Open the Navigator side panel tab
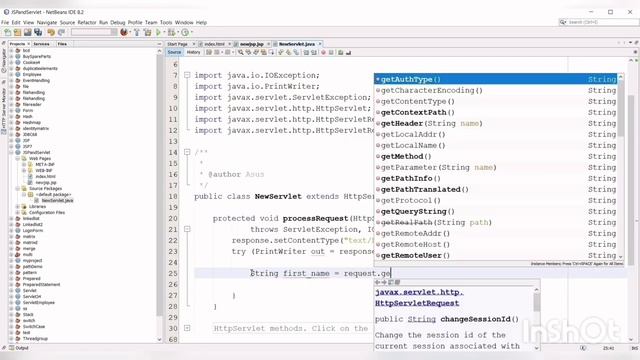The width and height of the screenshot is (640, 360). pos(4,61)
